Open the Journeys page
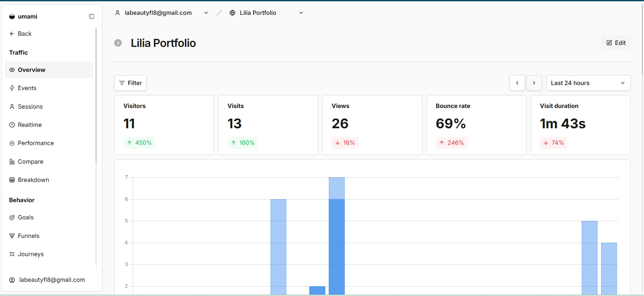This screenshot has height=296, width=644. (x=49, y=254)
